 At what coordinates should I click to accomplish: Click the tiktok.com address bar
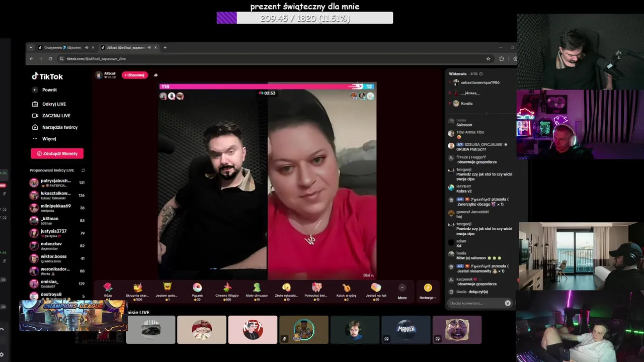tap(272, 59)
